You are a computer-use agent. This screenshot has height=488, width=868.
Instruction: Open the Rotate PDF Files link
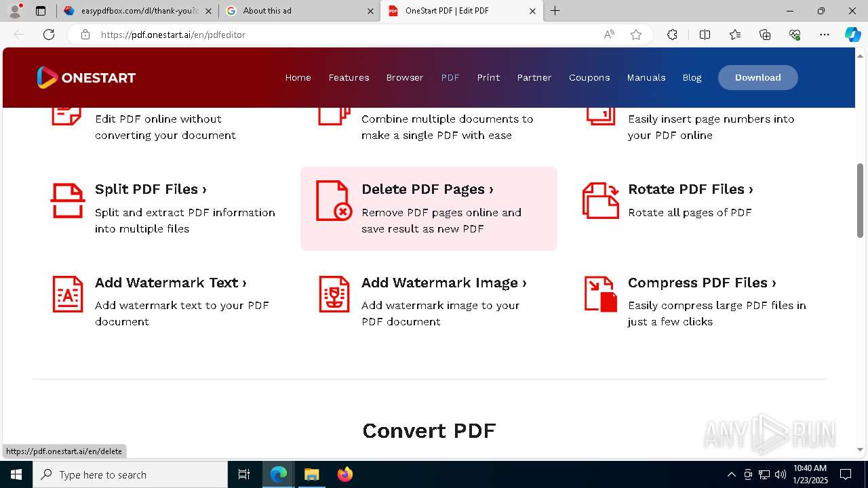(690, 189)
